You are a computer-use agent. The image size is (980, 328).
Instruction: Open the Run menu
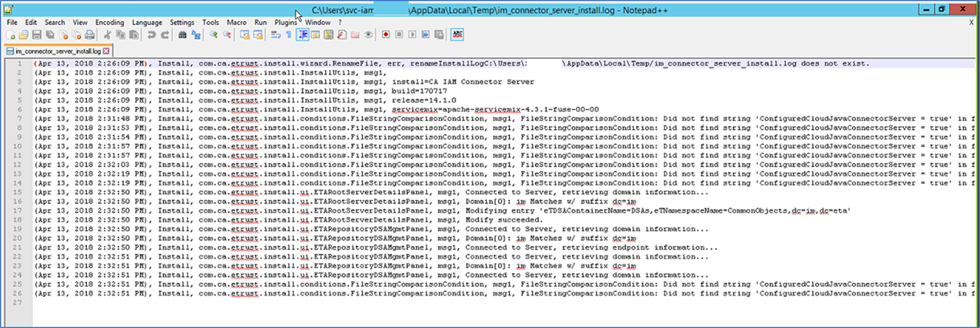261,23
